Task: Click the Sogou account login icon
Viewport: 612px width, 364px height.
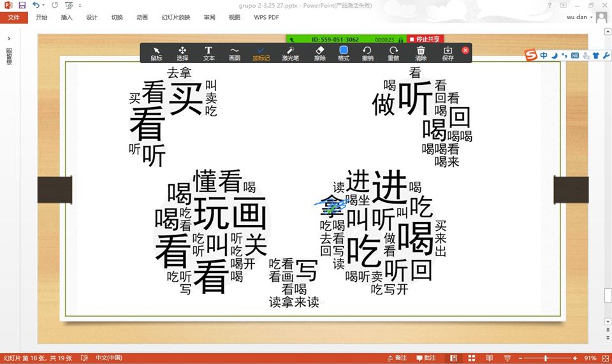Action: tap(586, 55)
